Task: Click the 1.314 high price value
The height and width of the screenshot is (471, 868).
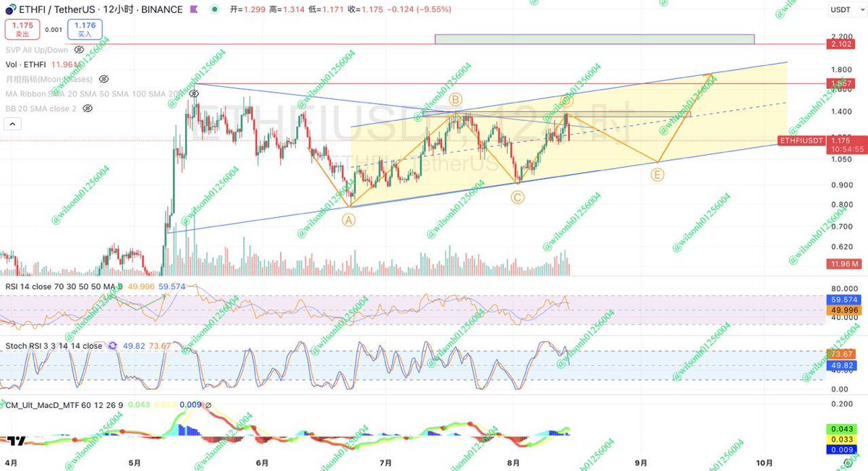Action: click(x=294, y=10)
